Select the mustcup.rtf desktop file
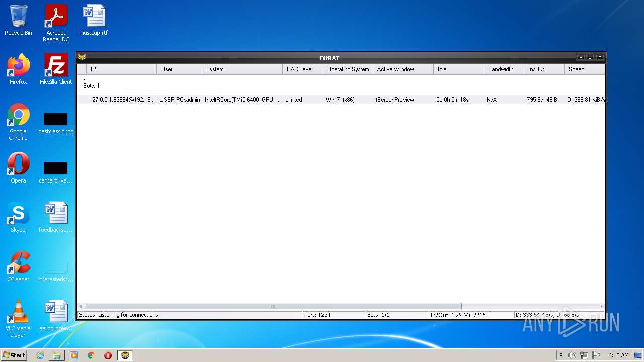 click(x=94, y=21)
